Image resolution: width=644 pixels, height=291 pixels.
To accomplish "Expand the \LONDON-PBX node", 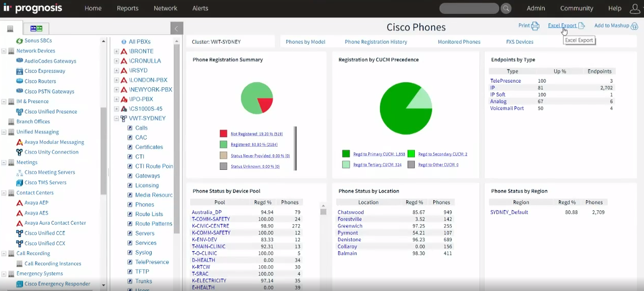I will pos(116,80).
